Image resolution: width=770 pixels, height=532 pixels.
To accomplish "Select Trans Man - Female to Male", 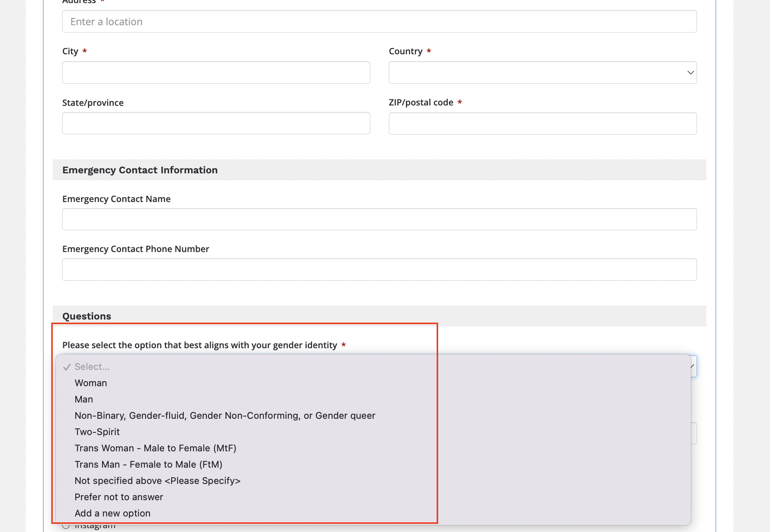I will click(x=148, y=465).
